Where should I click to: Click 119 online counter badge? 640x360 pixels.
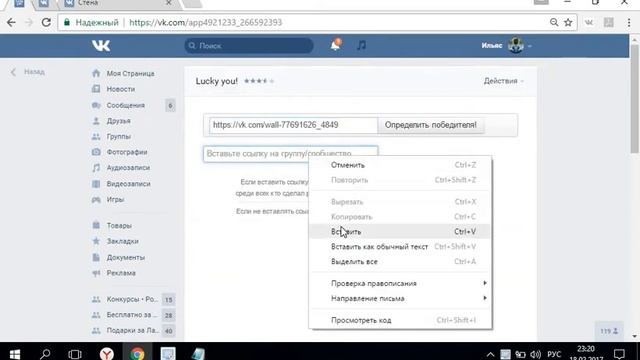[609, 331]
